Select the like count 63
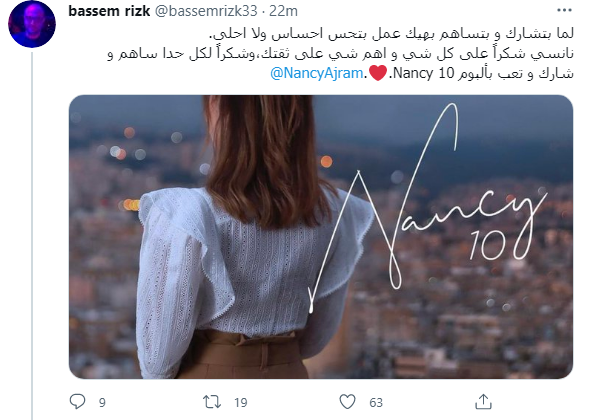The image size is (589, 420). (376, 403)
